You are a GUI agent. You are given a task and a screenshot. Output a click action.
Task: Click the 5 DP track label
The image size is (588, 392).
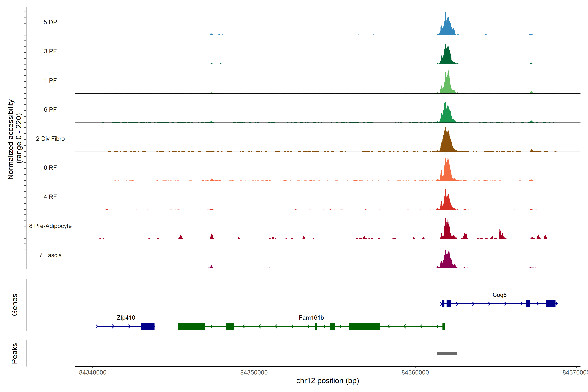point(50,22)
